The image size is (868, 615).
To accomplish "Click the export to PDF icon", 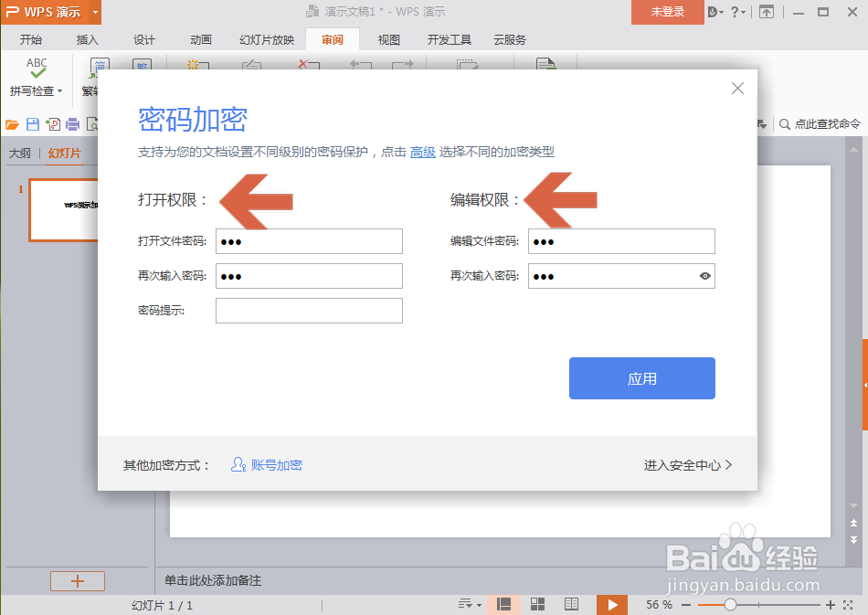I will coord(53,123).
